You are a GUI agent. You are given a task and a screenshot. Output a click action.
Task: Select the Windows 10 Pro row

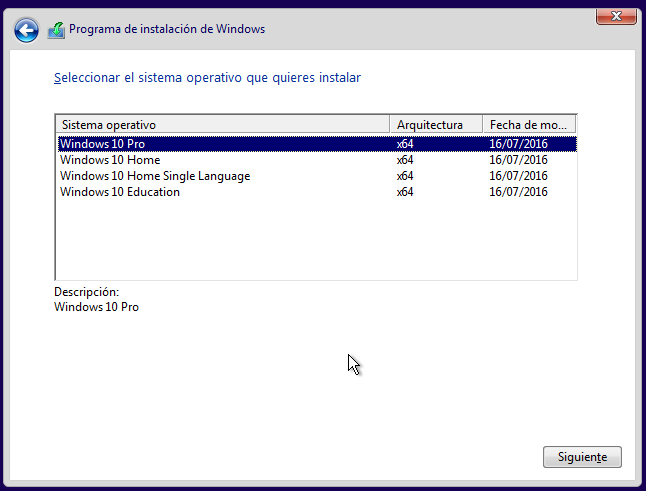(x=317, y=144)
